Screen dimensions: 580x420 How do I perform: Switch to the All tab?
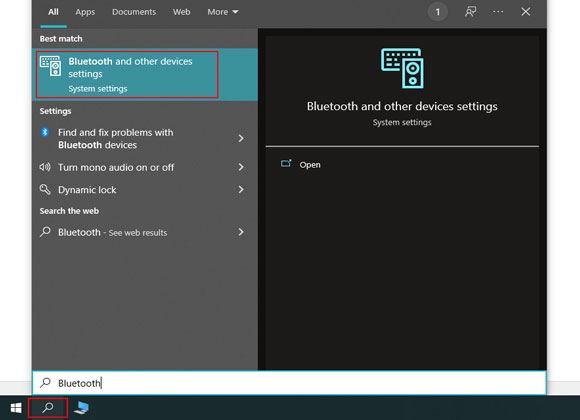pos(53,12)
